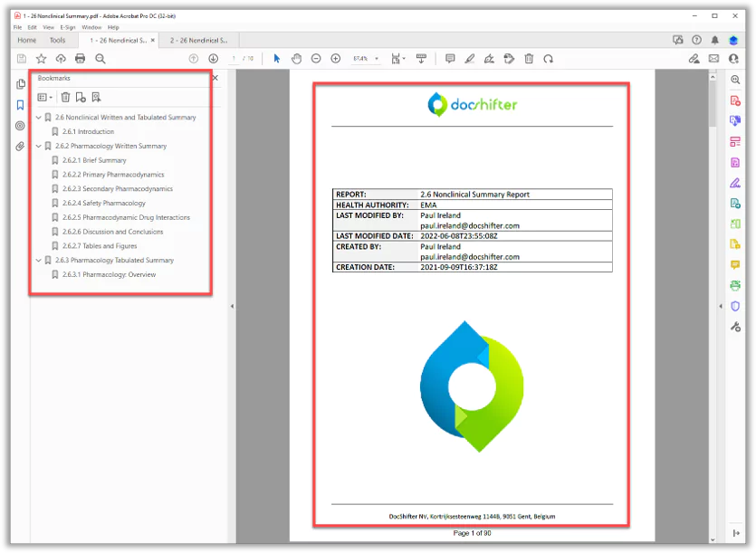Add a sticky note comment

click(450, 59)
